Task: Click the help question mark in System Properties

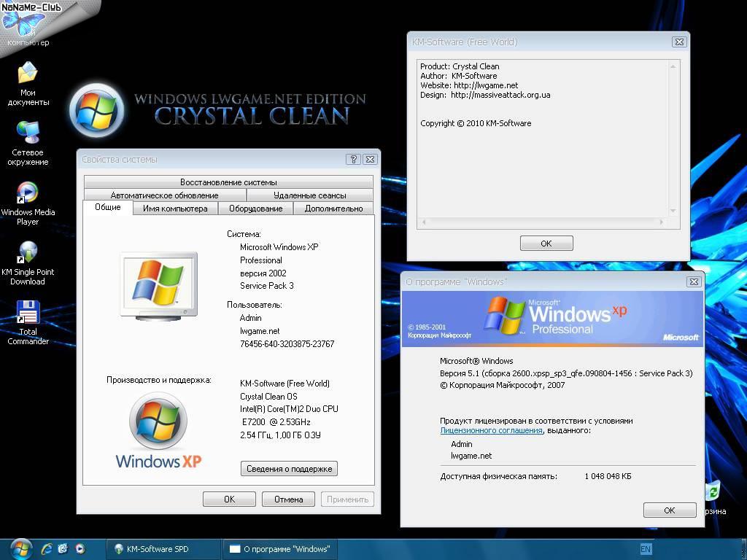Action: (x=353, y=159)
